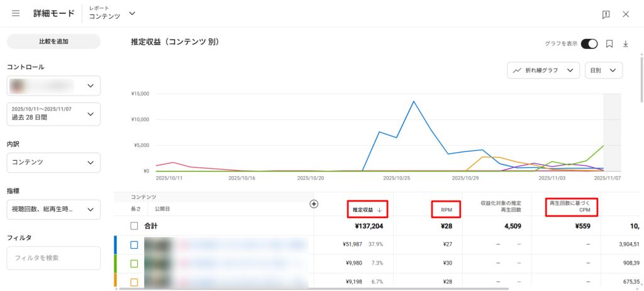The width and height of the screenshot is (644, 291).
Task: Click the sort arrow beside 推定収益
Action: (x=379, y=209)
